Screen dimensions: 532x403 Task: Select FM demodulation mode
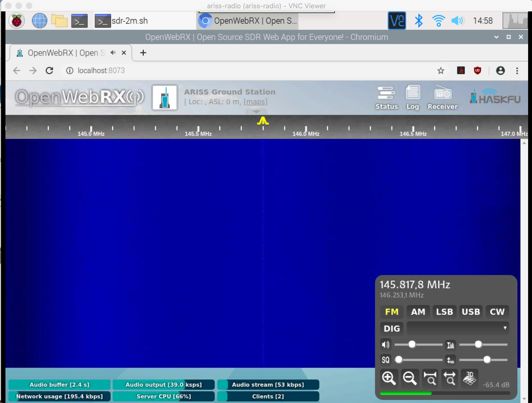392,311
